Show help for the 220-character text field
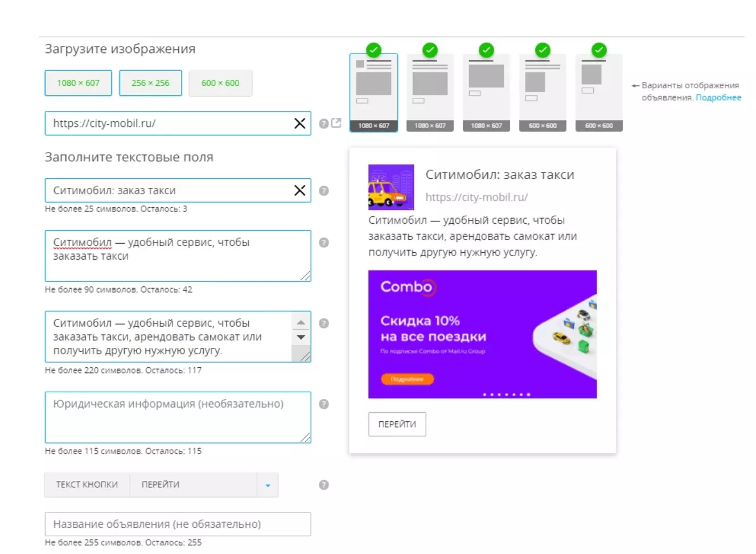This screenshot has width=756, height=554. (x=324, y=323)
